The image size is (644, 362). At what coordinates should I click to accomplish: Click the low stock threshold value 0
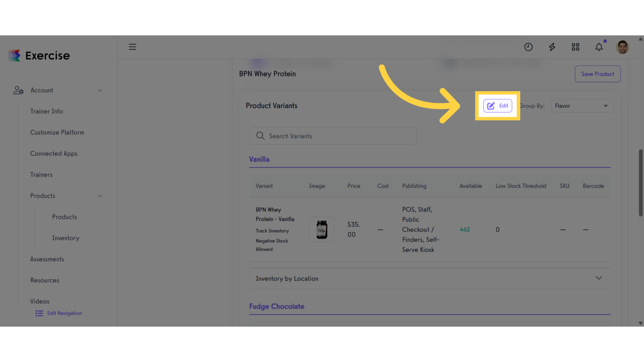coord(497,230)
